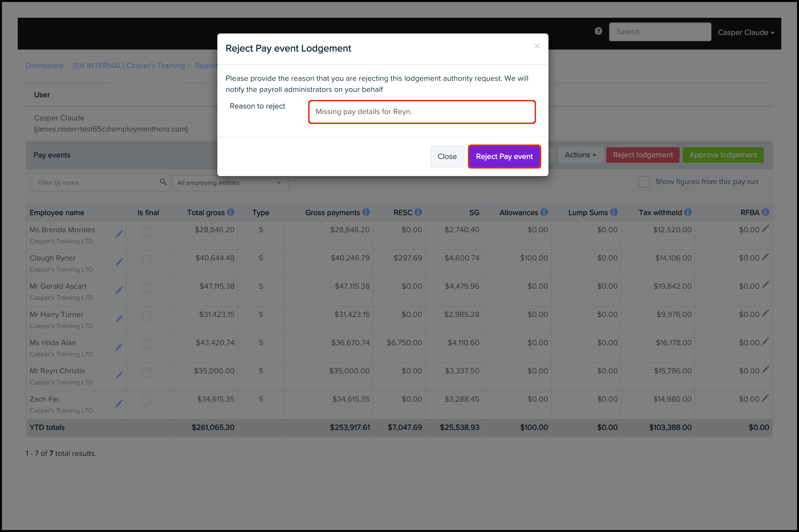Go to Dashboard breadcrumb
The image size is (799, 532).
pos(45,66)
